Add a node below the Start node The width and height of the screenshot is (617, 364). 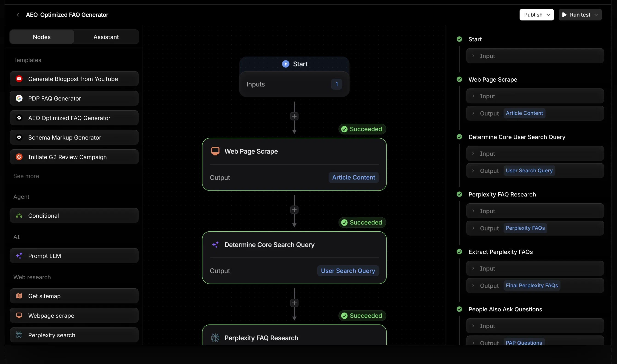[x=294, y=116]
